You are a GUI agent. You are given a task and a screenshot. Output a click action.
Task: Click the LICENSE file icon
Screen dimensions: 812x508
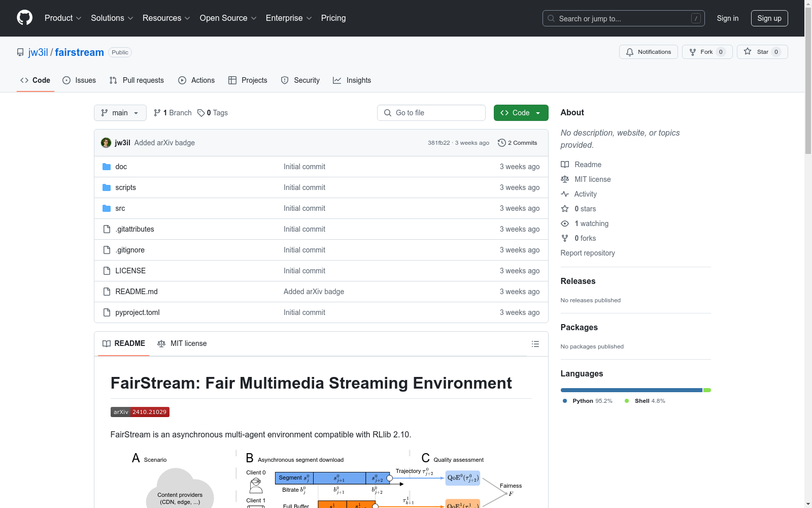click(107, 271)
